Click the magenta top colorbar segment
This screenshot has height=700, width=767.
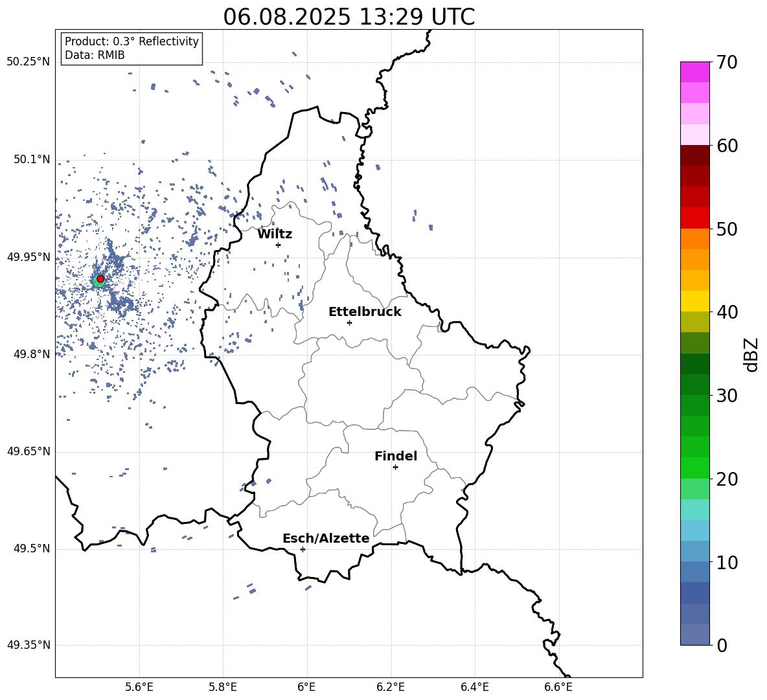click(695, 73)
